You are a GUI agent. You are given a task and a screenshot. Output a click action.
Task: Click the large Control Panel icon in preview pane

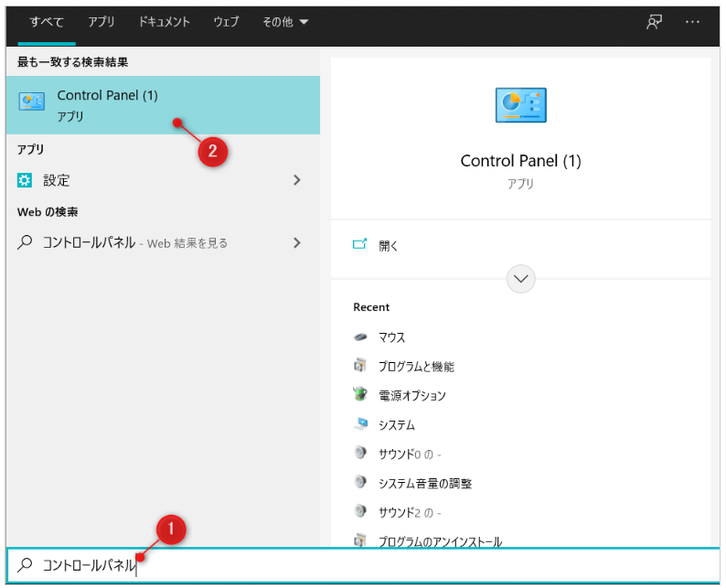[520, 105]
